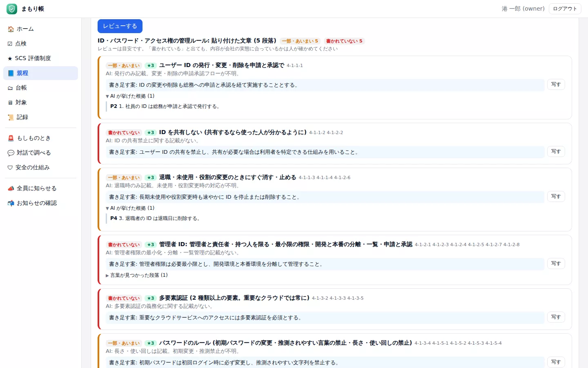Click 写す for 退職・未使用 suggestion
Image resolution: width=588 pixels, height=368 pixels.
pos(556,197)
